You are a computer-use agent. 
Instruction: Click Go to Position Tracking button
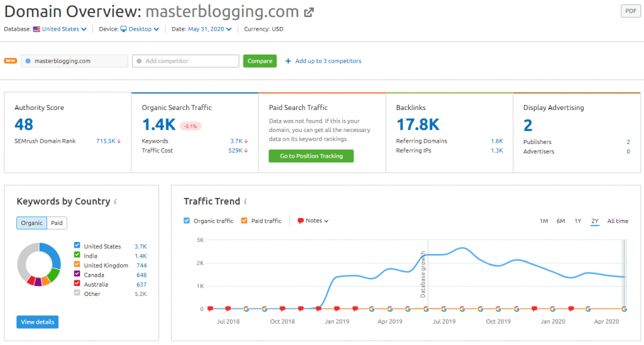click(311, 156)
